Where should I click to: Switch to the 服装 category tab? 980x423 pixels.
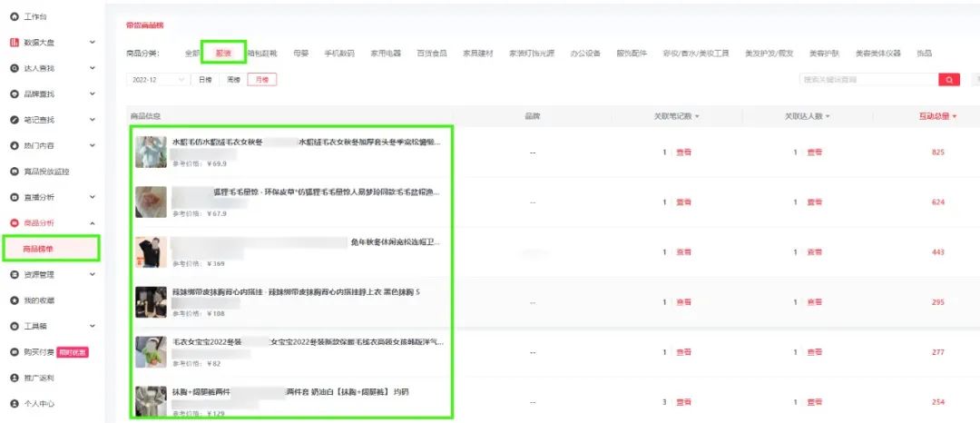click(223, 54)
